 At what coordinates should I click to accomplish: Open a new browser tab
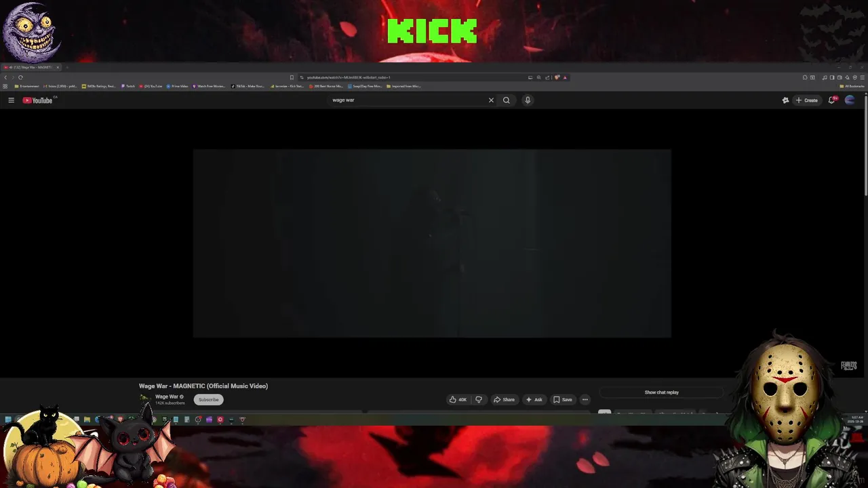pos(67,67)
